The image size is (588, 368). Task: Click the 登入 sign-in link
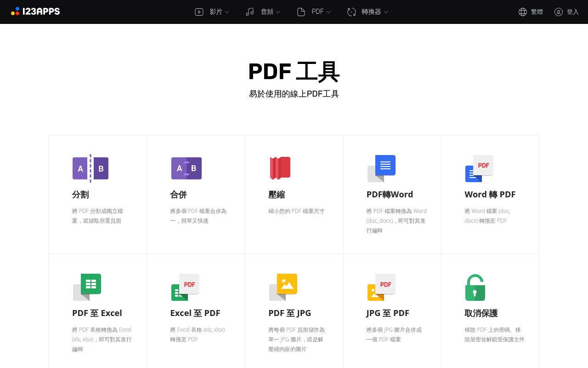(x=573, y=12)
